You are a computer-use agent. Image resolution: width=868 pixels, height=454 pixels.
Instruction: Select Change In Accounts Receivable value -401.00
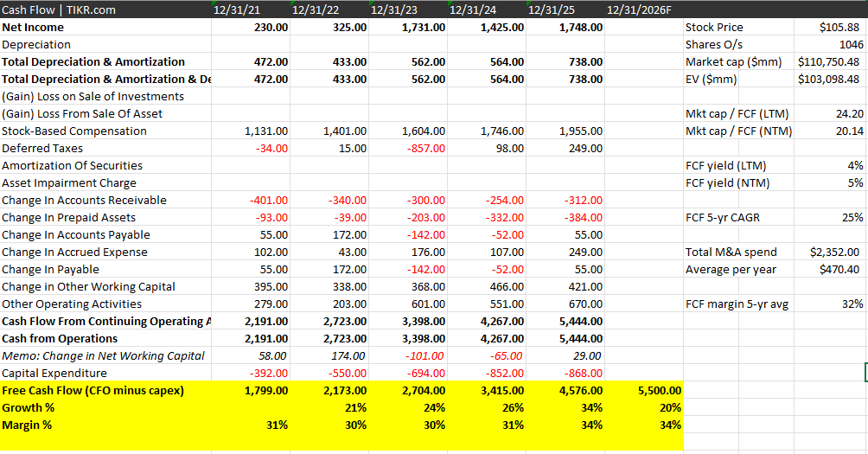[269, 201]
